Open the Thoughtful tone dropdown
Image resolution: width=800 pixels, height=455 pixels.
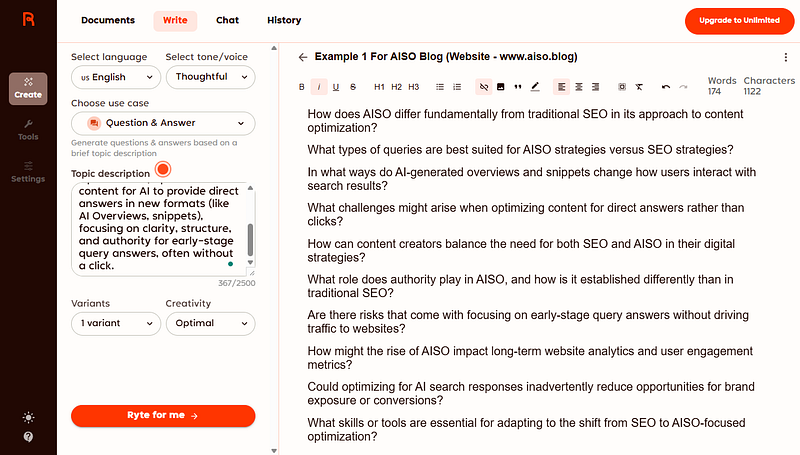[x=211, y=78]
